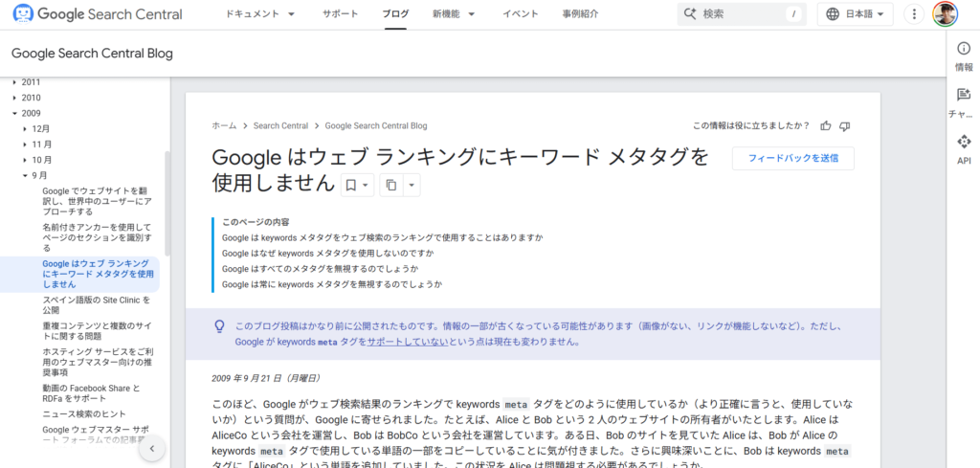Click the three-dot more options icon

click(914, 14)
